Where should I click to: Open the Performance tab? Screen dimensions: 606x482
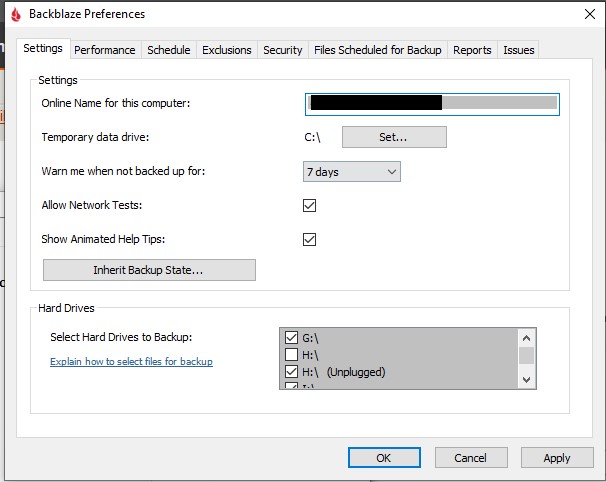[105, 50]
